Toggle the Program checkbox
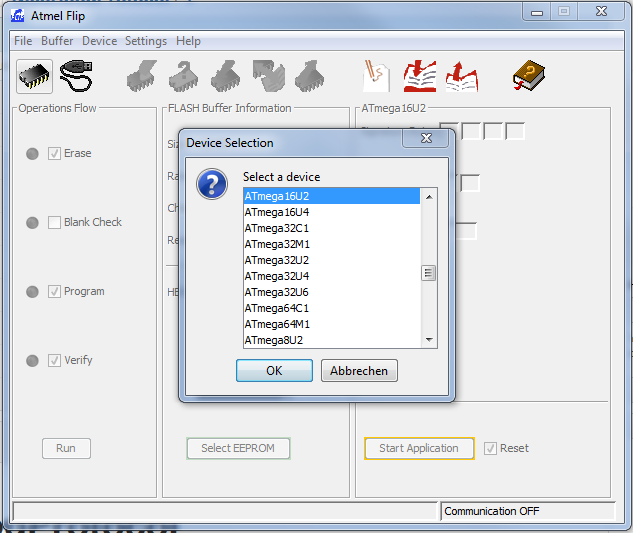 pos(54,292)
